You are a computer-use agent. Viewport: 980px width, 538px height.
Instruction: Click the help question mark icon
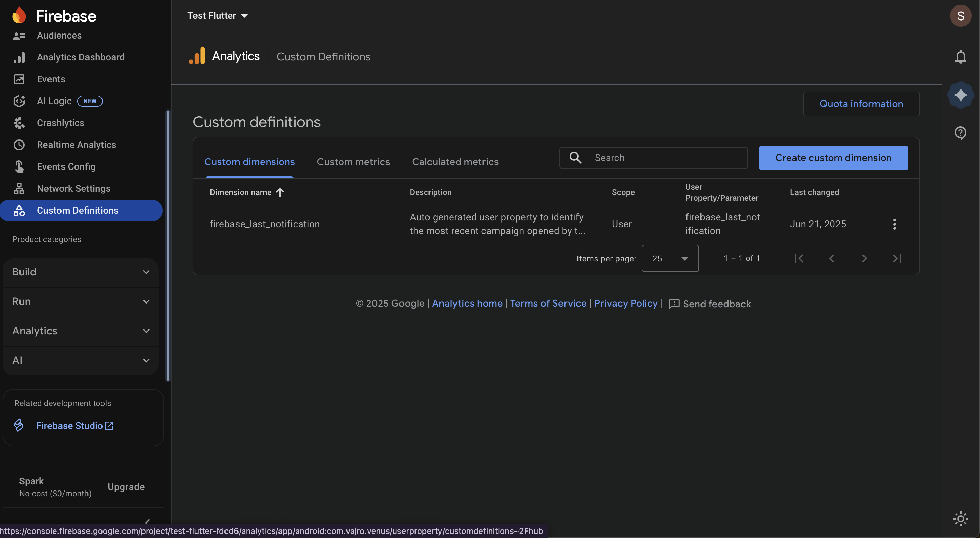pos(960,133)
